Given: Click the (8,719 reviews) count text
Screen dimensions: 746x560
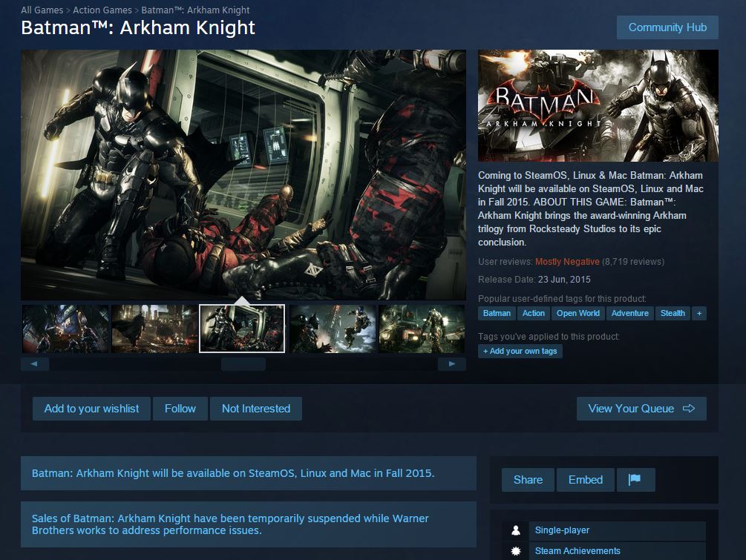Looking at the screenshot, I should (633, 262).
